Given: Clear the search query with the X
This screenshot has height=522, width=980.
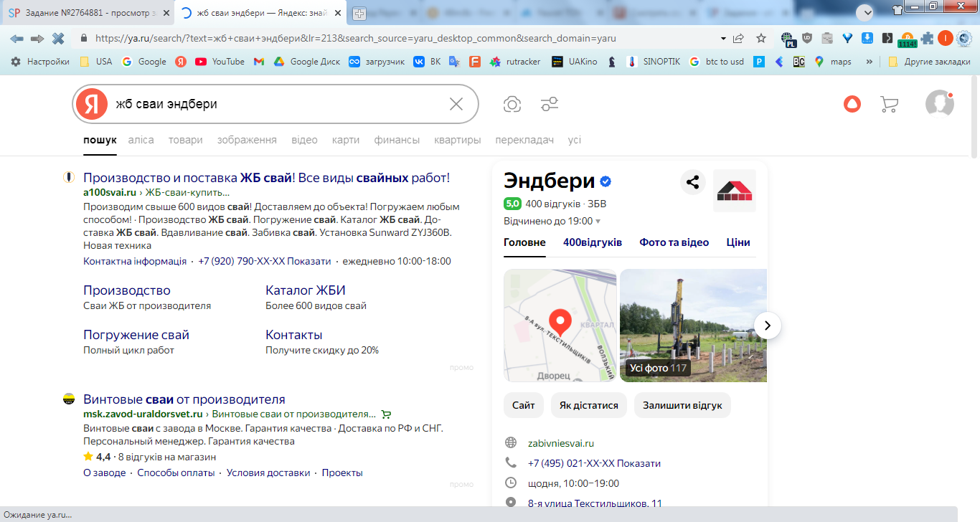Looking at the screenshot, I should (x=456, y=104).
